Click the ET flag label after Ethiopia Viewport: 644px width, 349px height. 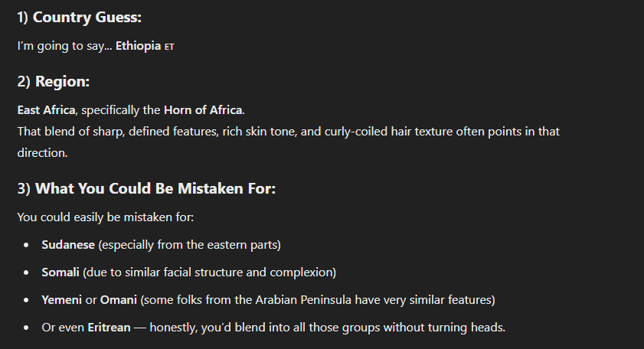click(x=169, y=47)
